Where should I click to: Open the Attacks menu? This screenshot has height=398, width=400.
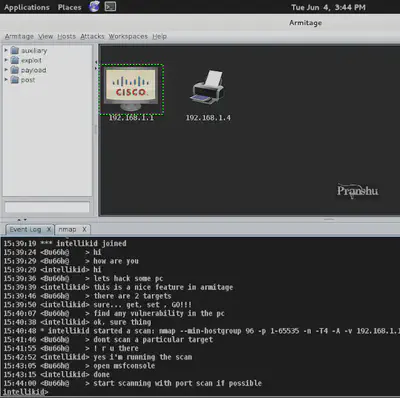pos(92,36)
